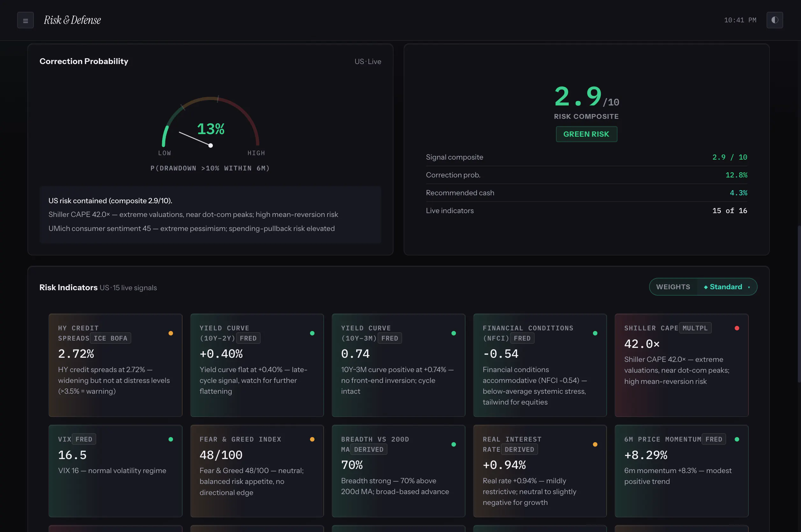The width and height of the screenshot is (801, 532).
Task: Click the GREEN RISK badge
Action: pos(586,134)
